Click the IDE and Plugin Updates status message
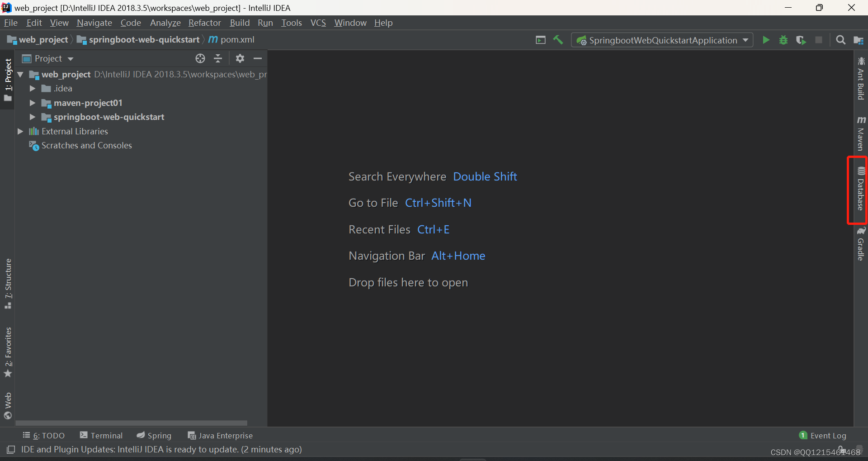The height and width of the screenshot is (461, 868). point(161,450)
